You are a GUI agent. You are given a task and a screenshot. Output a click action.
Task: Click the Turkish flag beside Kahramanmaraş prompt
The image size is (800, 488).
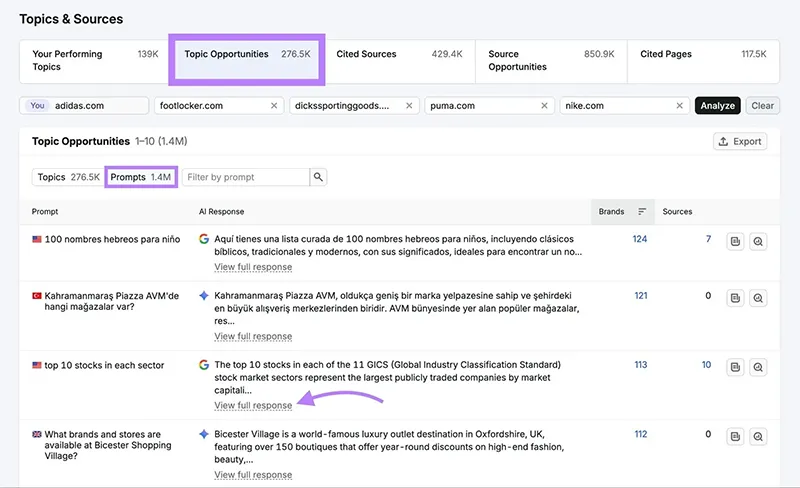(37, 296)
